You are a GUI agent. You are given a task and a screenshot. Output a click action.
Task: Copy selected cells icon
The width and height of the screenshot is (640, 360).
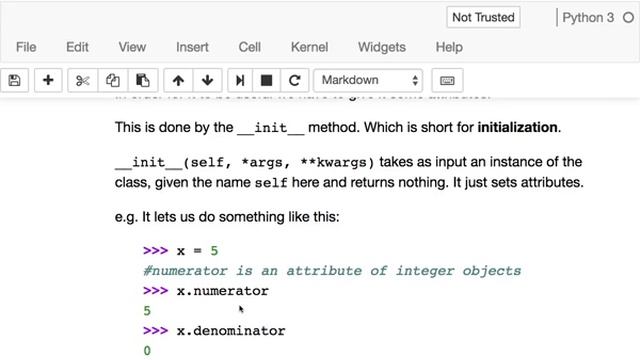[x=113, y=80]
